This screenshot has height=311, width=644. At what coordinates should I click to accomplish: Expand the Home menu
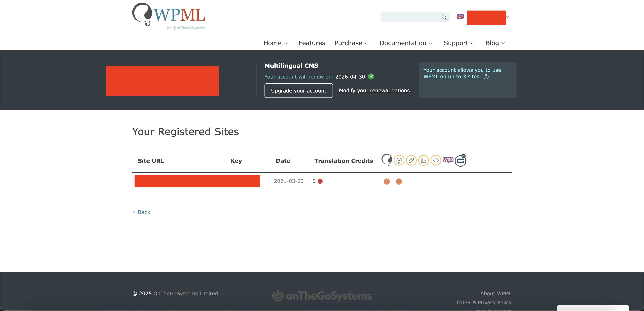tap(275, 43)
